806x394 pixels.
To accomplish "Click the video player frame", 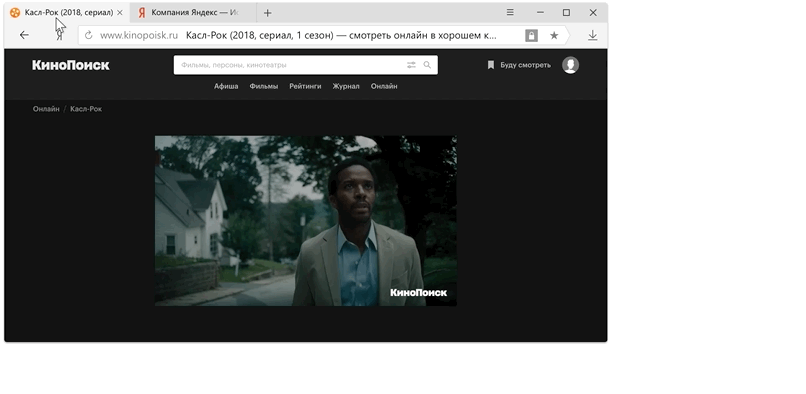I will click(306, 221).
